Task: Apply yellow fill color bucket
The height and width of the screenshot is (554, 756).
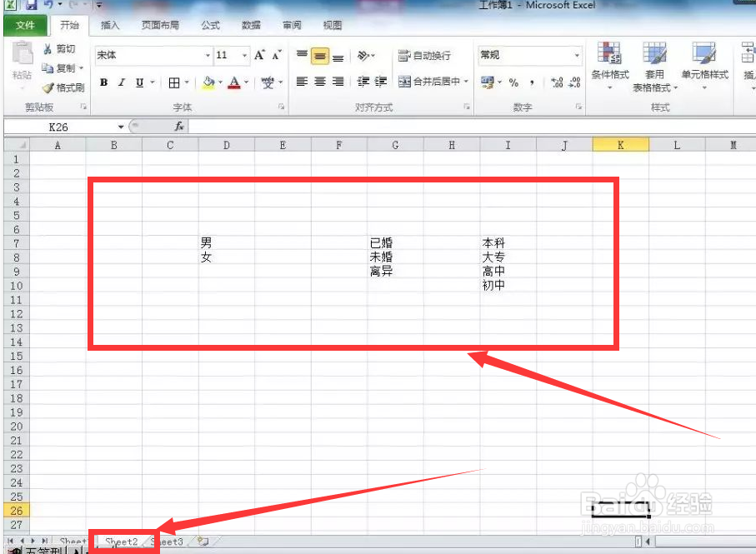Action: pyautogui.click(x=208, y=82)
